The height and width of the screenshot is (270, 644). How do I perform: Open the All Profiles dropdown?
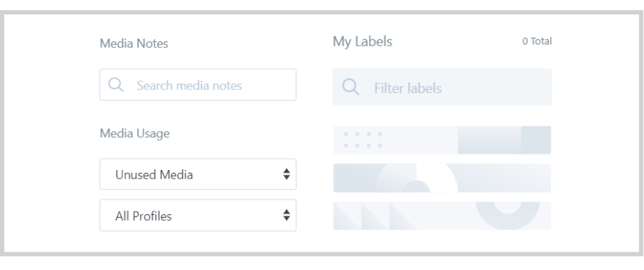pos(198,216)
